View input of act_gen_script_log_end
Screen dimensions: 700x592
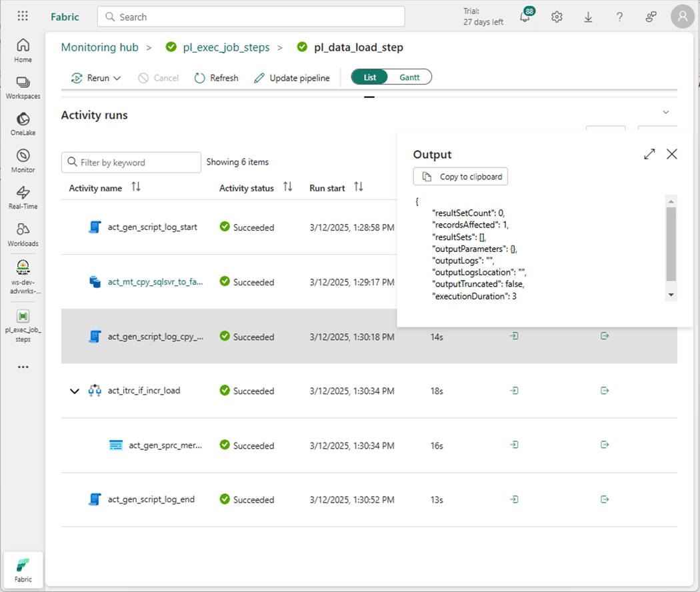pos(513,499)
